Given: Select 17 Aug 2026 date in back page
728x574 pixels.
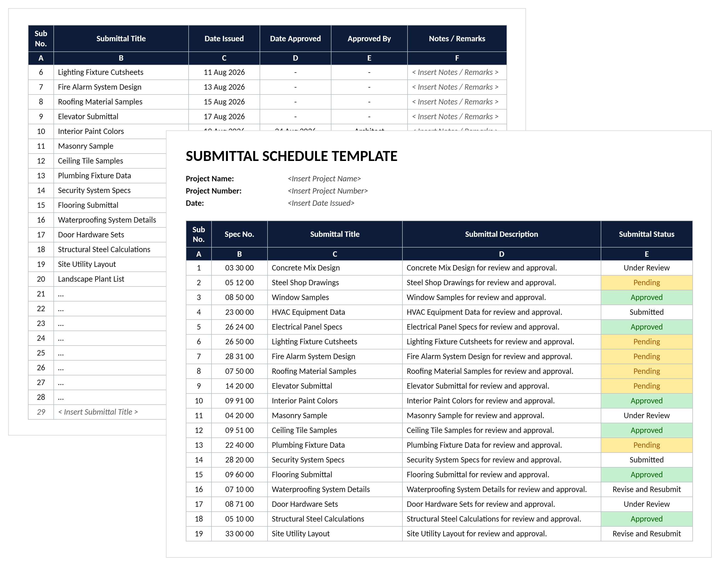Looking at the screenshot, I should point(224,117).
